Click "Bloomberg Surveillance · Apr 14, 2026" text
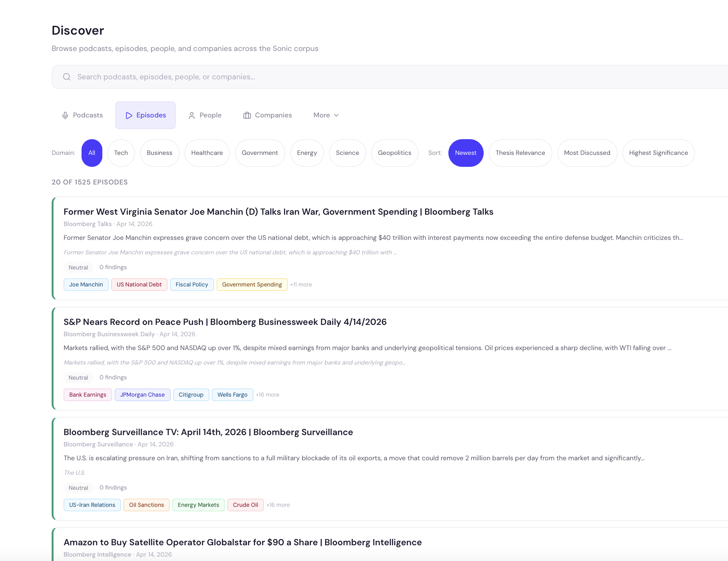 pyautogui.click(x=119, y=444)
